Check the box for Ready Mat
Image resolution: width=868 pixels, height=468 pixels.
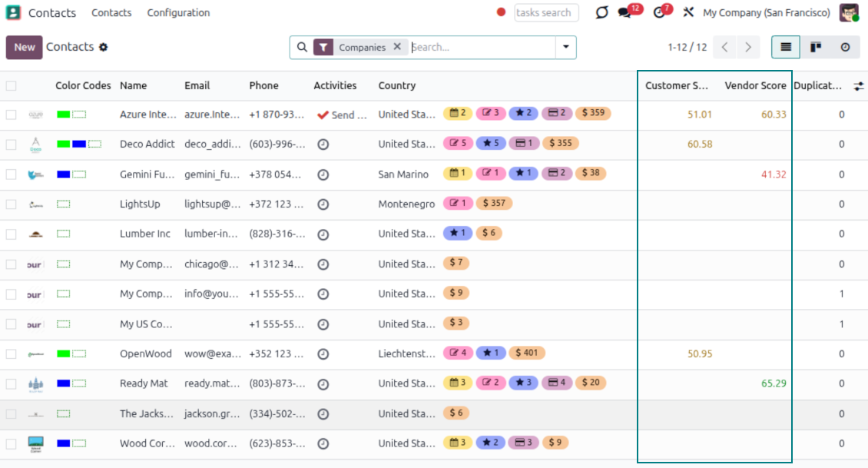click(12, 383)
